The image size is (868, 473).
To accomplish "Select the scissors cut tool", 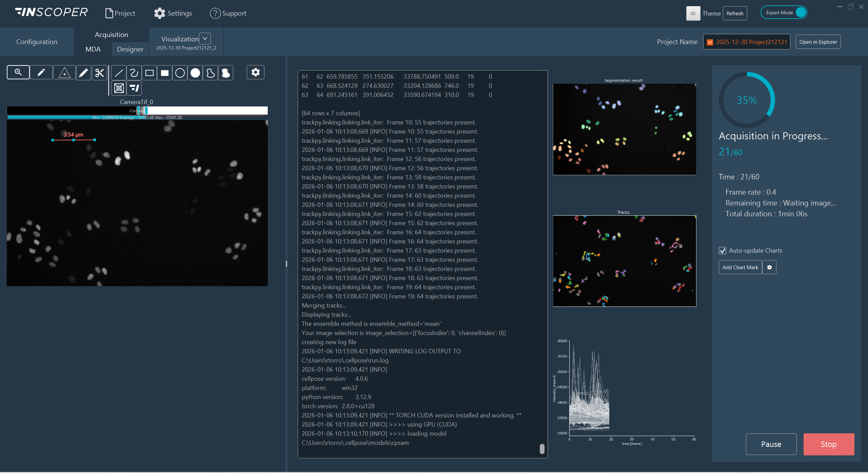I will coord(100,73).
